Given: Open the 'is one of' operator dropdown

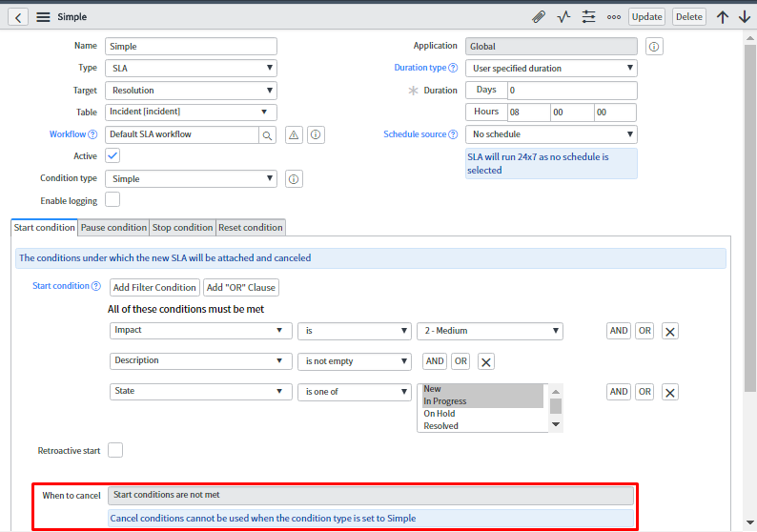Looking at the screenshot, I should click(x=355, y=392).
